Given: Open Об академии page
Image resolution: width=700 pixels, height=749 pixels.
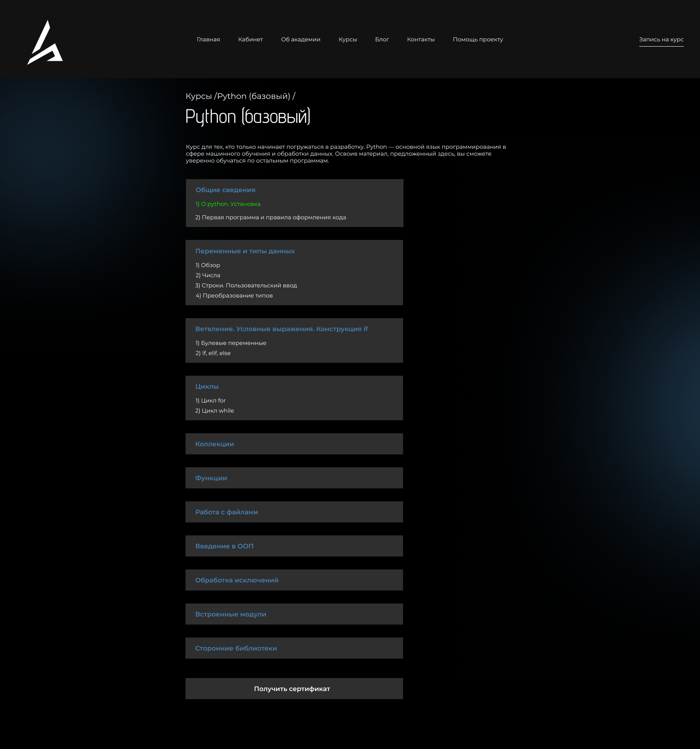Looking at the screenshot, I should (x=301, y=39).
